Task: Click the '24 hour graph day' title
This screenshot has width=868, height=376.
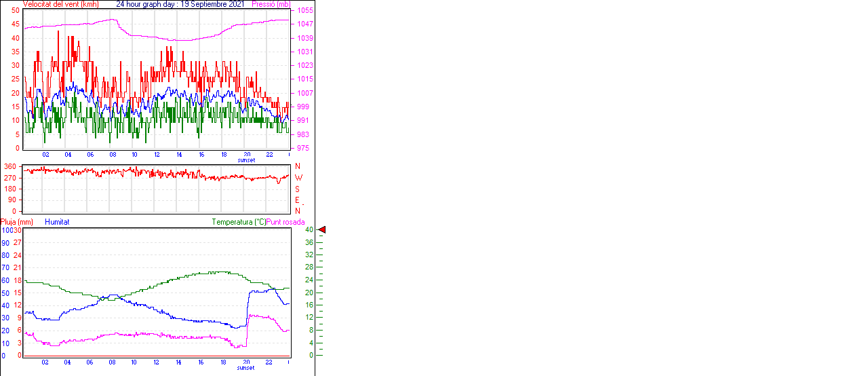Action: [x=180, y=4]
